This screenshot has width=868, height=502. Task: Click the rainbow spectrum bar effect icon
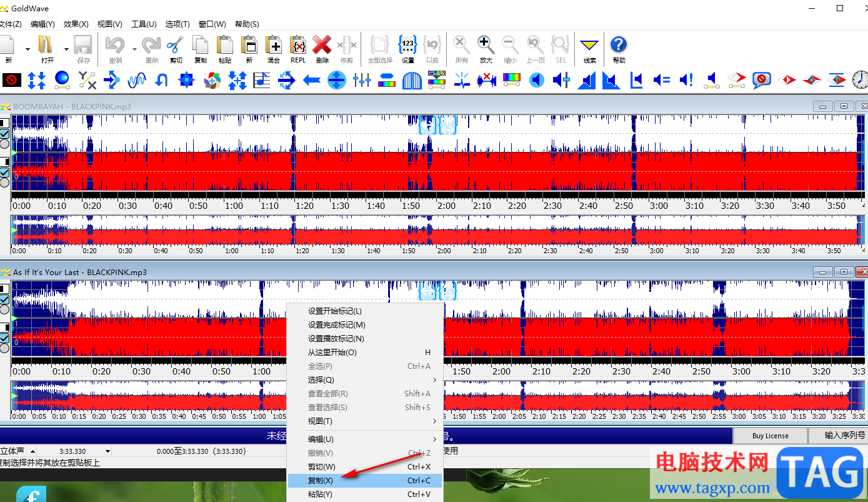512,80
